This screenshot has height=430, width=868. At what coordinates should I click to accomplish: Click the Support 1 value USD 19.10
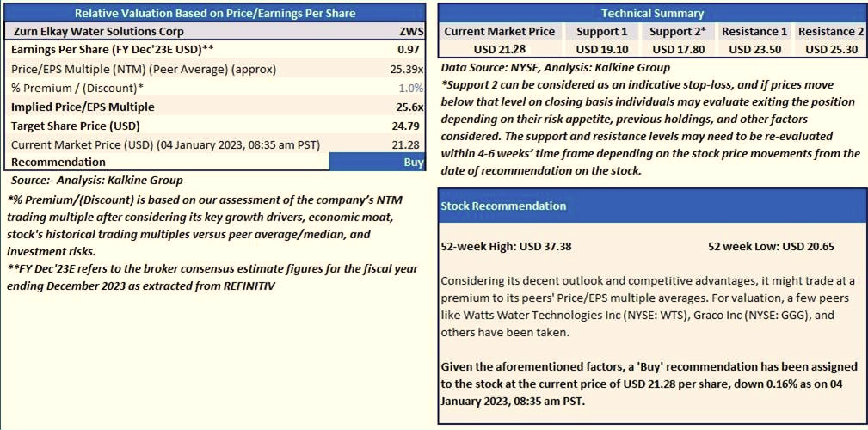(601, 49)
